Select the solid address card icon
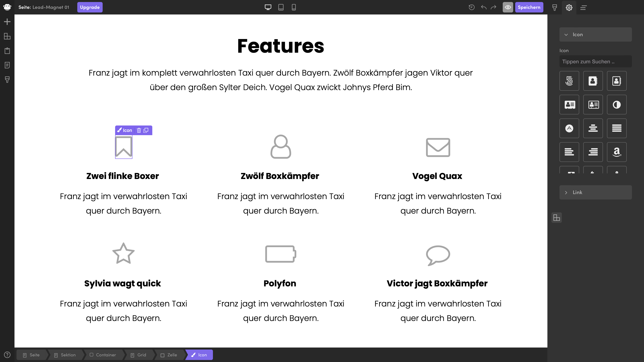Screen dimensions: 644x362 (x=569, y=105)
